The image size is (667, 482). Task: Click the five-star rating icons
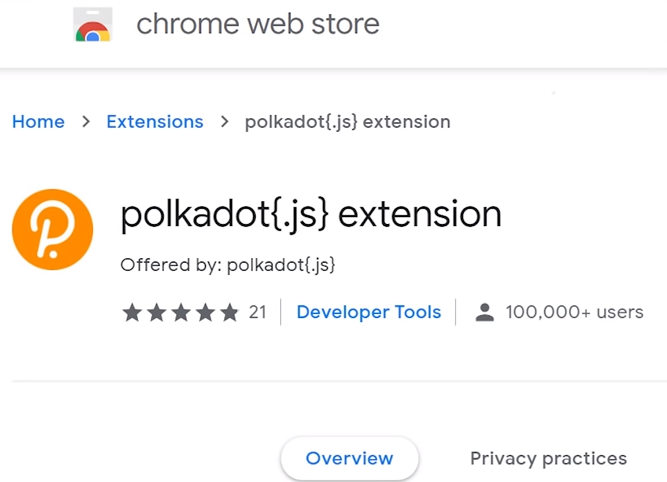coord(180,312)
